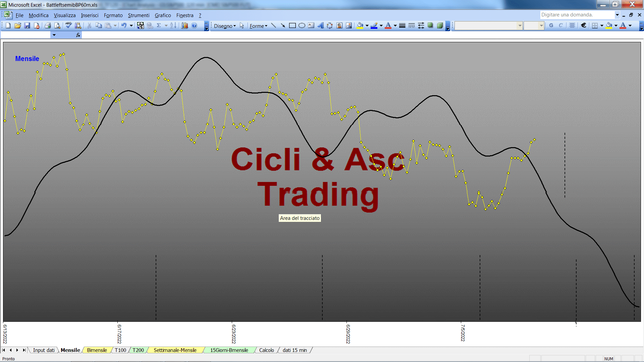
Task: Open Dash Style options
Action: [x=412, y=25]
